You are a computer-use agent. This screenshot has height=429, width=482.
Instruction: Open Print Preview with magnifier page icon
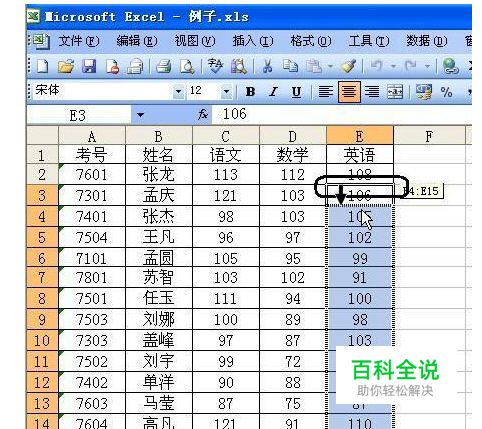(187, 66)
